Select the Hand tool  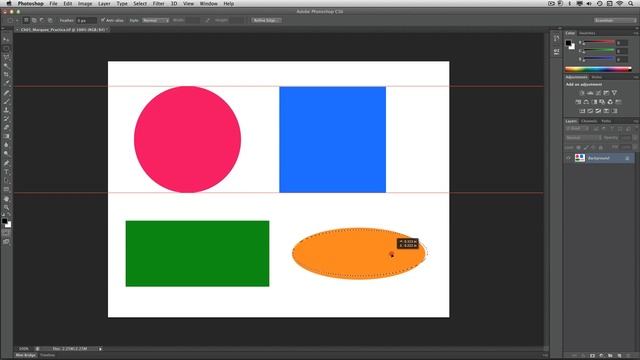[6, 199]
